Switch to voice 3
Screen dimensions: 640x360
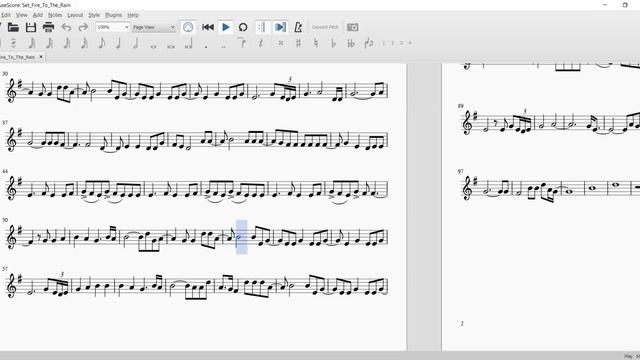[x=402, y=43]
